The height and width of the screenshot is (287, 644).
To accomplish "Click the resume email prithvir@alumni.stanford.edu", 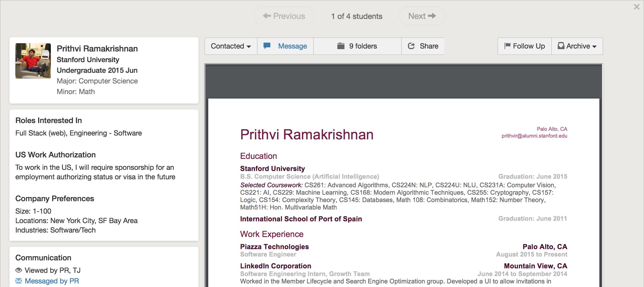I will pos(534,136).
